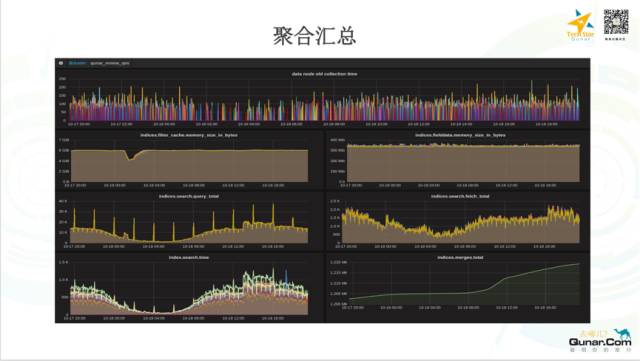Click the indices.search.fetch_total panel title
Screen dimensions: 640x361
coord(460,196)
